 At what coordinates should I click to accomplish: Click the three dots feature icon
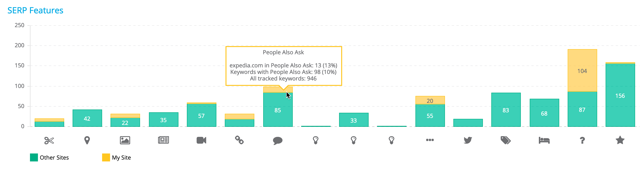click(x=430, y=140)
